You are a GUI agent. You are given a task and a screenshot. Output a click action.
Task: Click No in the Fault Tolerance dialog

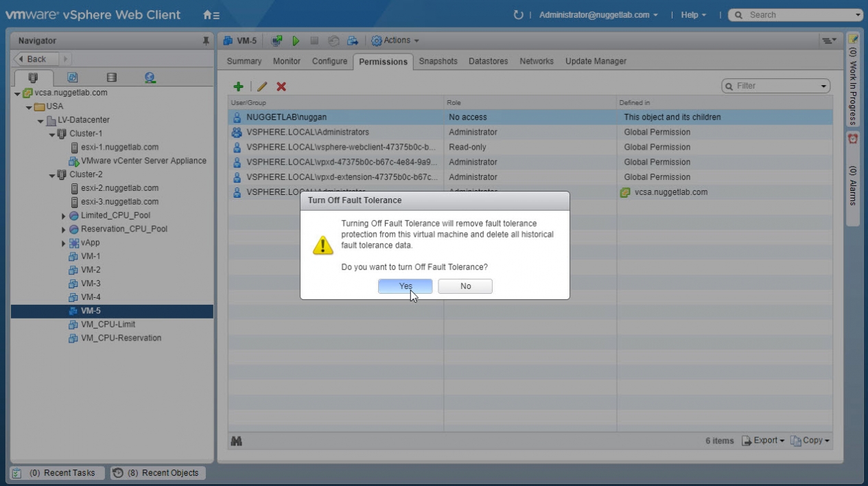(x=465, y=286)
